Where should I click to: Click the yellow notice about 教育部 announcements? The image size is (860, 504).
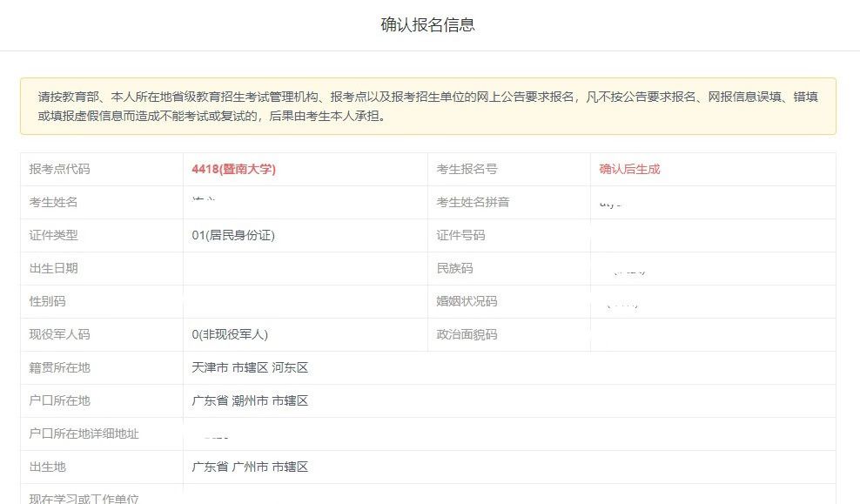click(427, 106)
